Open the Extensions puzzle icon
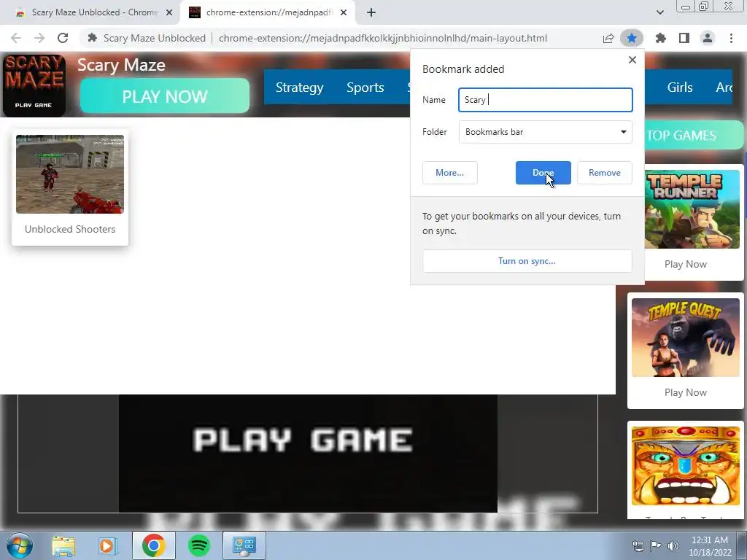Viewport: 747px width, 560px height. pos(661,38)
